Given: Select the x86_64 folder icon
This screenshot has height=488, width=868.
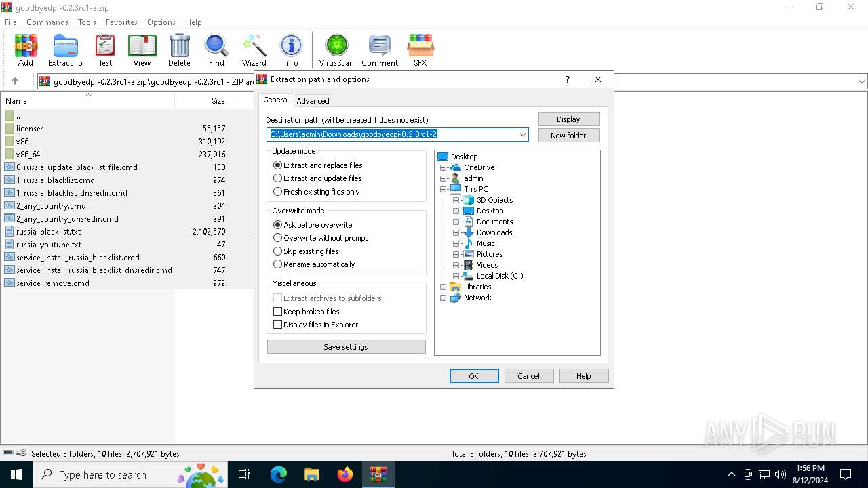Looking at the screenshot, I should click(9, 154).
